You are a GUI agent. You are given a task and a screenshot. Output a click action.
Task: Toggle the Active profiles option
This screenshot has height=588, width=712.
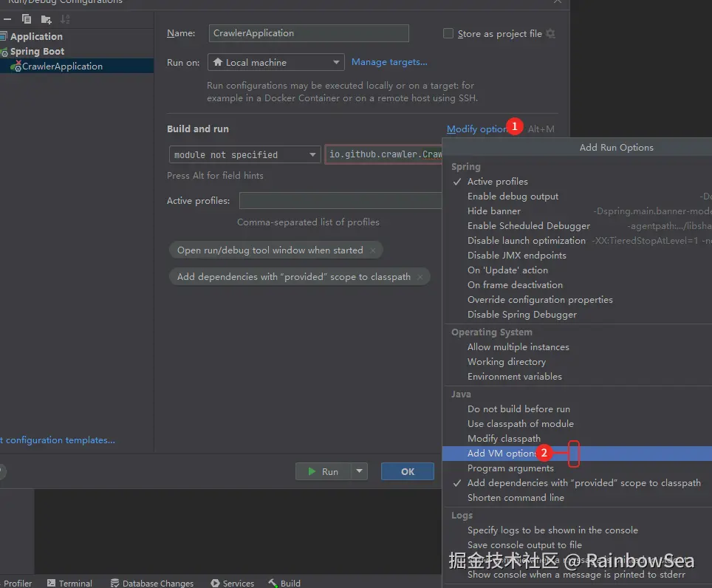[497, 182]
